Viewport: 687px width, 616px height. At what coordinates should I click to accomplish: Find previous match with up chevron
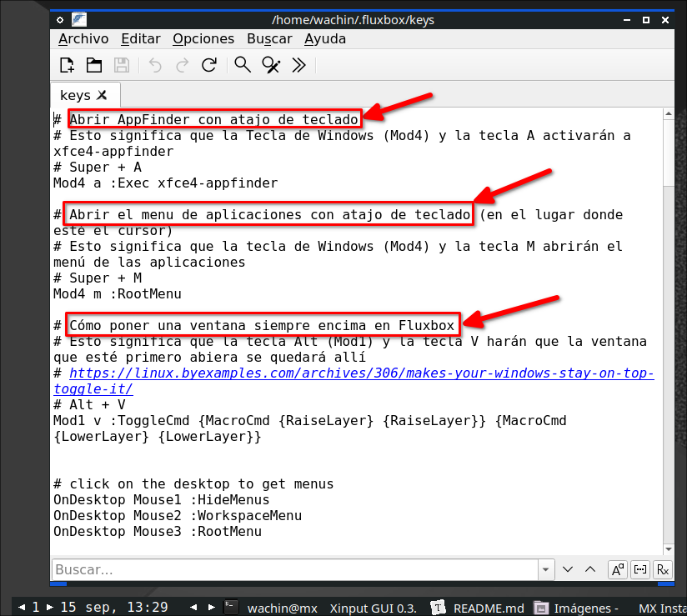pyautogui.click(x=590, y=569)
